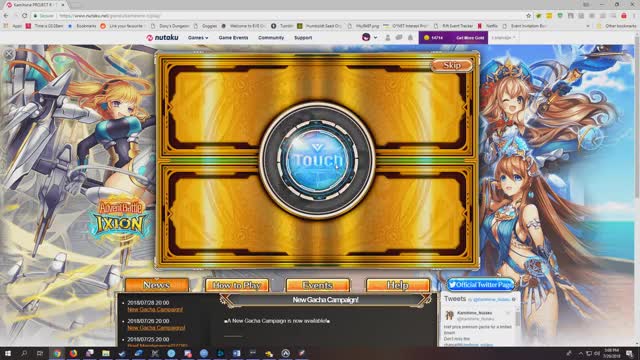
Task: Open the News tab
Action: [157, 285]
